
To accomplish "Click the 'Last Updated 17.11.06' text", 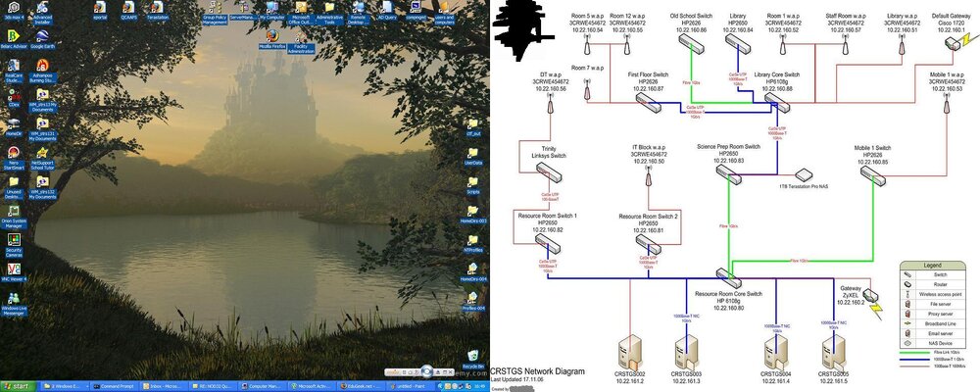I will 517,379.
